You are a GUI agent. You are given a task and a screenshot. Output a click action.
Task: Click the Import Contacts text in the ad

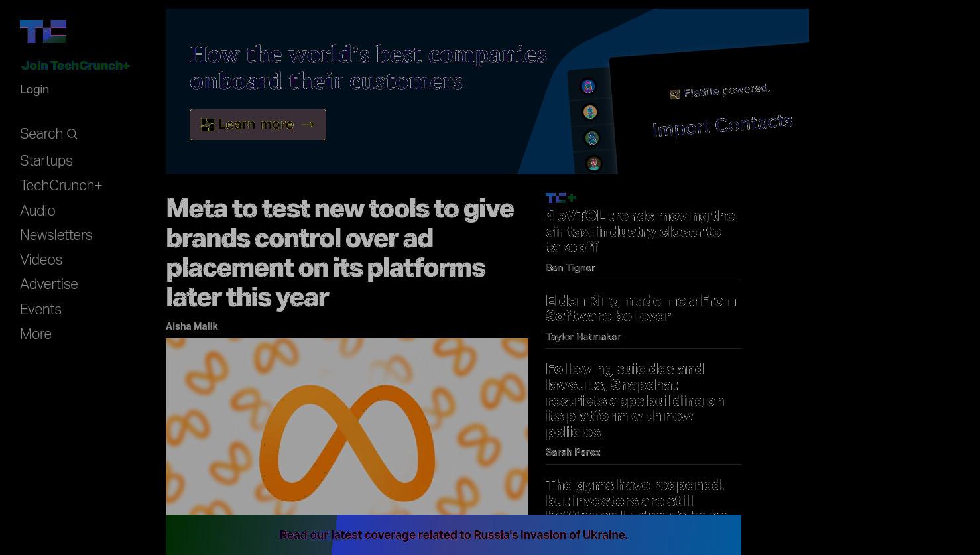point(722,125)
